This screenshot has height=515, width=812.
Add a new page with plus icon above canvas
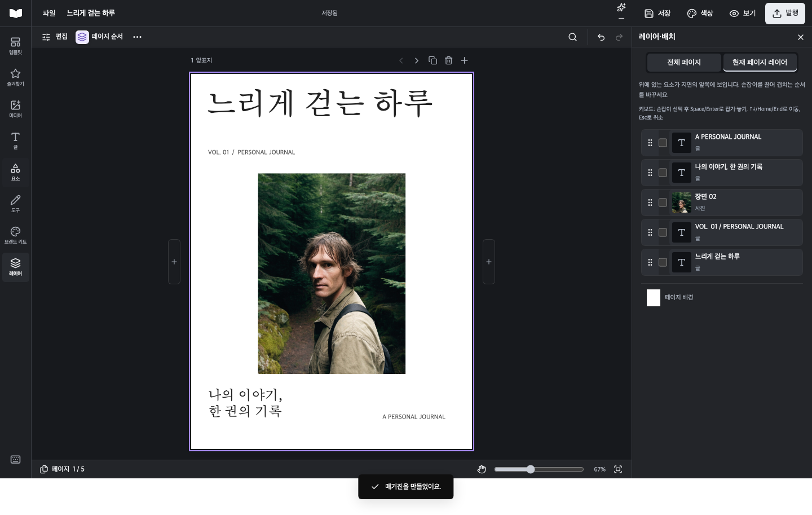coord(464,60)
